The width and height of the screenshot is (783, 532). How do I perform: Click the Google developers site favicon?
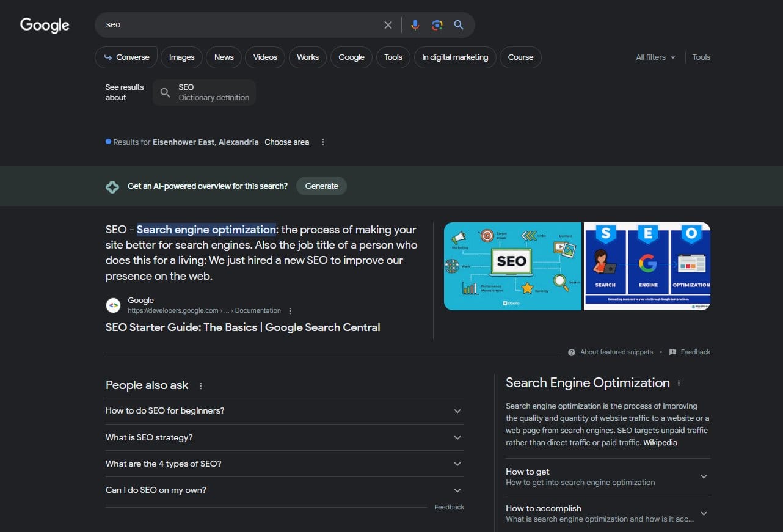tap(113, 305)
